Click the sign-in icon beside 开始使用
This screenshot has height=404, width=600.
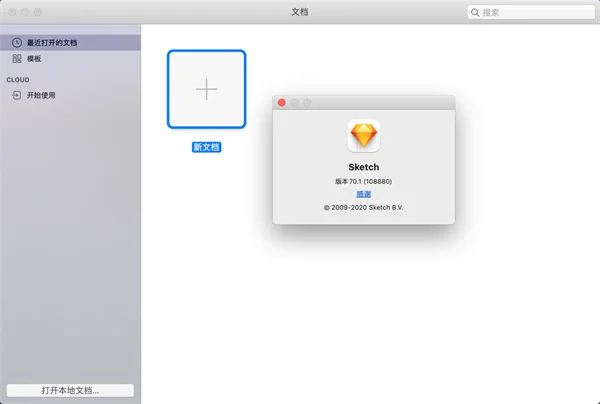17,95
